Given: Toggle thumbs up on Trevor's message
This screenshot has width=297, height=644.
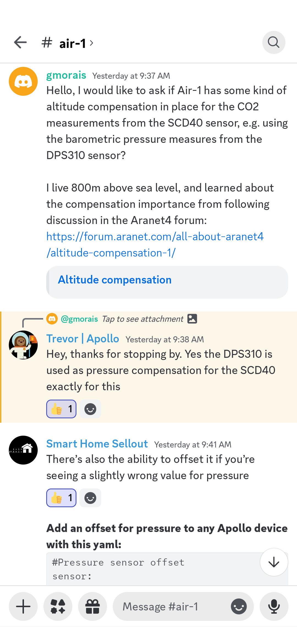Looking at the screenshot, I should pyautogui.click(x=61, y=409).
